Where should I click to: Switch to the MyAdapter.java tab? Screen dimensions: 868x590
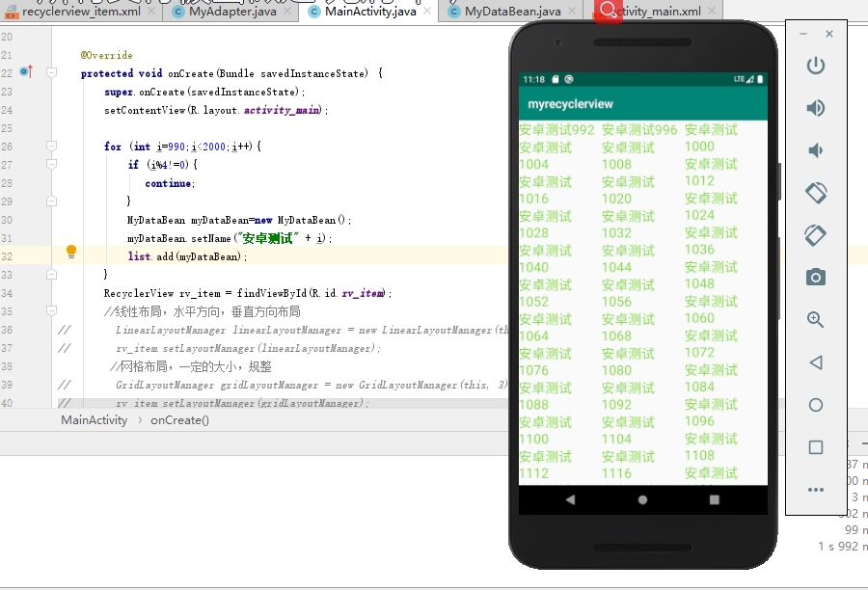231,12
